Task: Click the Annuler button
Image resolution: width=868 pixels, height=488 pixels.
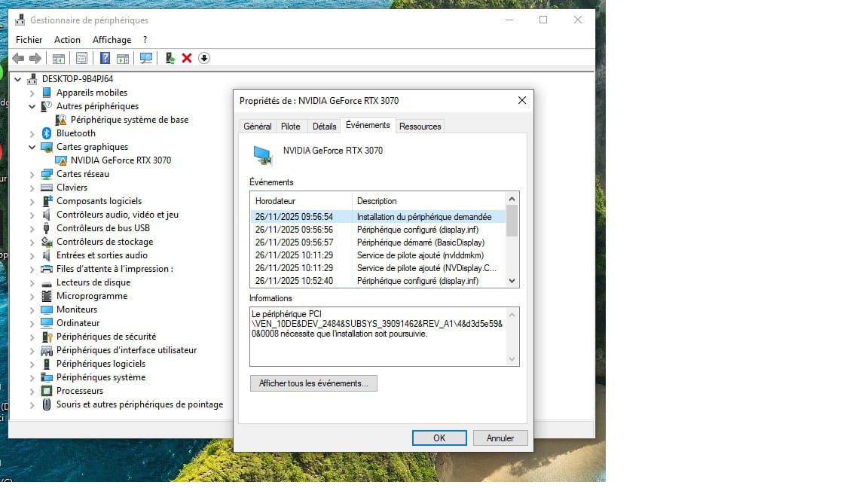Action: (500, 438)
